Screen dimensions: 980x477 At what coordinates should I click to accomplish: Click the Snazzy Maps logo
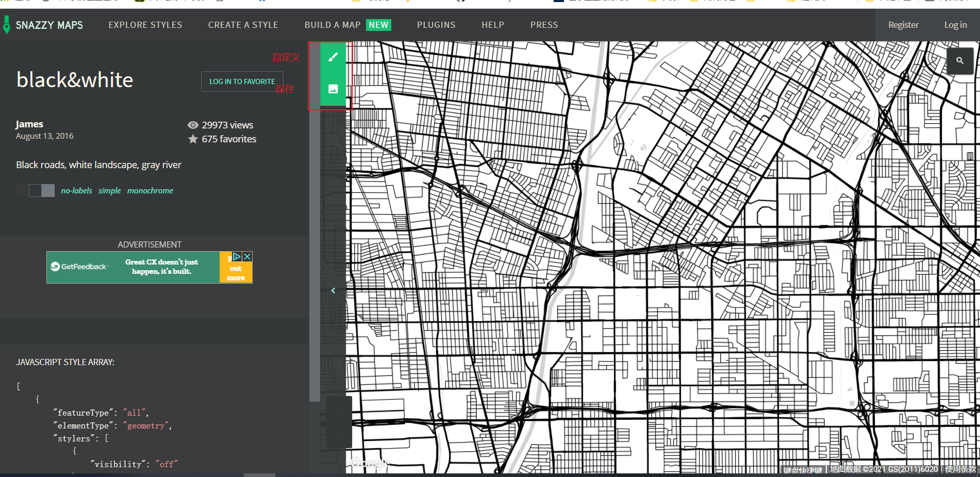click(x=43, y=25)
